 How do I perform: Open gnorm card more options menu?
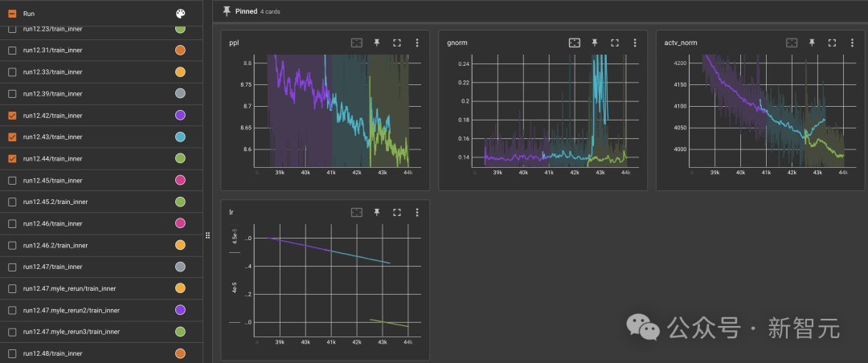[635, 43]
